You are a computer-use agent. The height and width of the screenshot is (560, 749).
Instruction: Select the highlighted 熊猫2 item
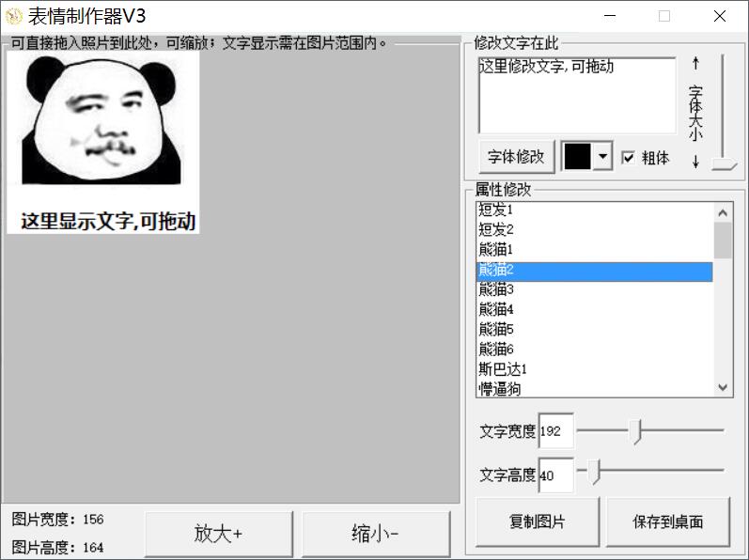594,271
